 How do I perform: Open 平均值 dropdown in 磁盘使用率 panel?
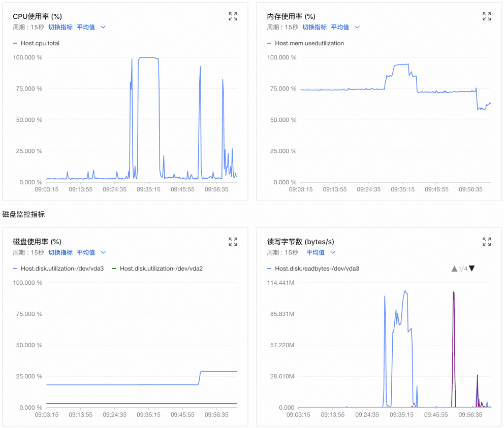click(x=91, y=252)
